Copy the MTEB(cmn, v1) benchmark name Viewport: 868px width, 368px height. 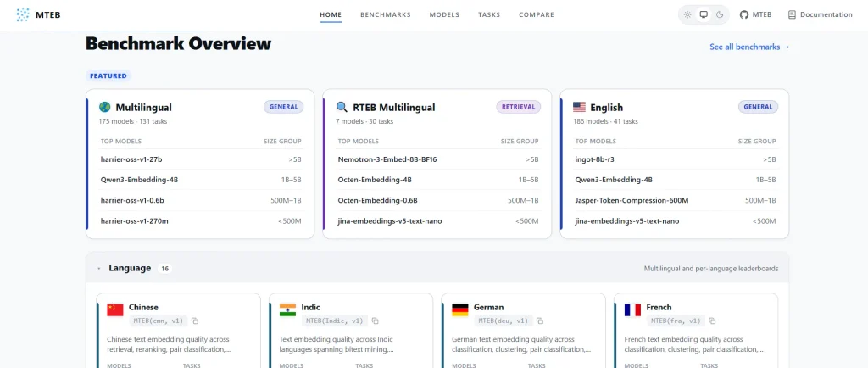(x=195, y=321)
